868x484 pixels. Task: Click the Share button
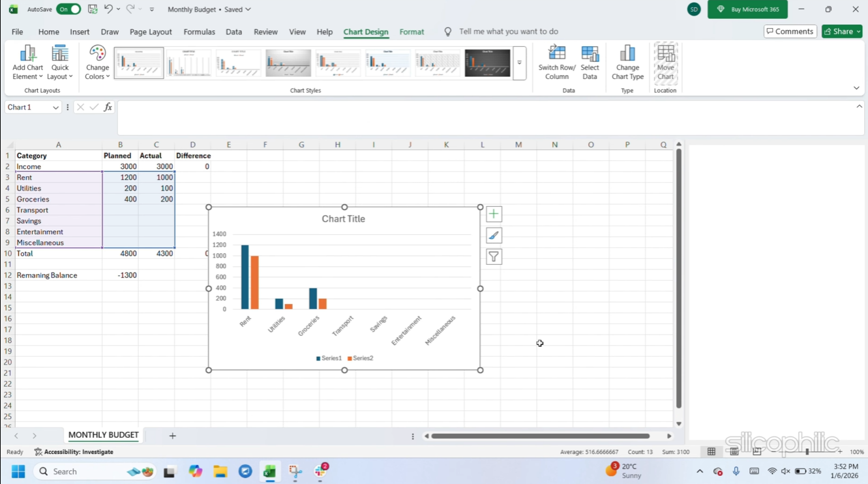[841, 31]
